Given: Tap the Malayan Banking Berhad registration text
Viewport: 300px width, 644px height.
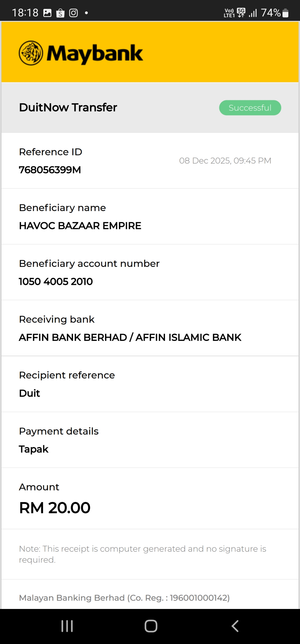Looking at the screenshot, I should coord(124,598).
